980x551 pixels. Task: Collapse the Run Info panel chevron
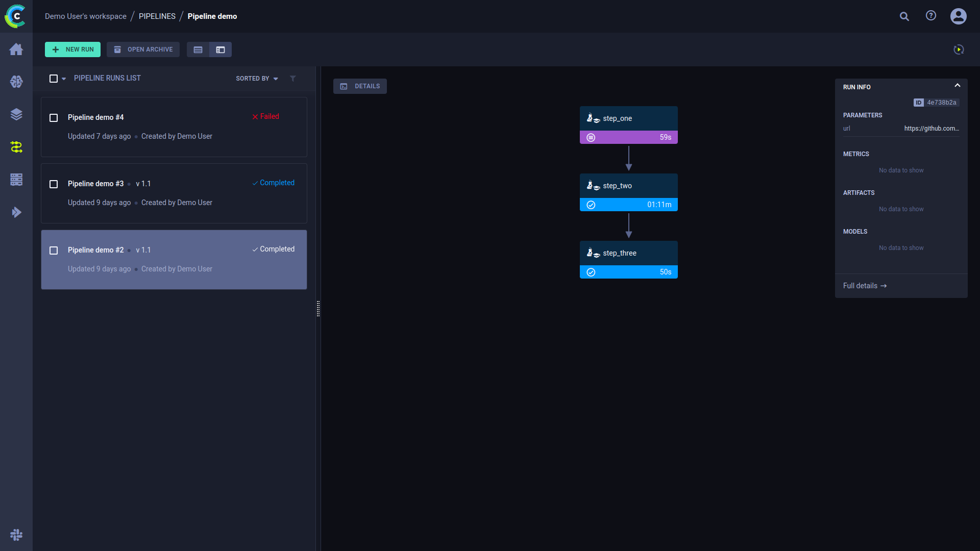coord(957,86)
